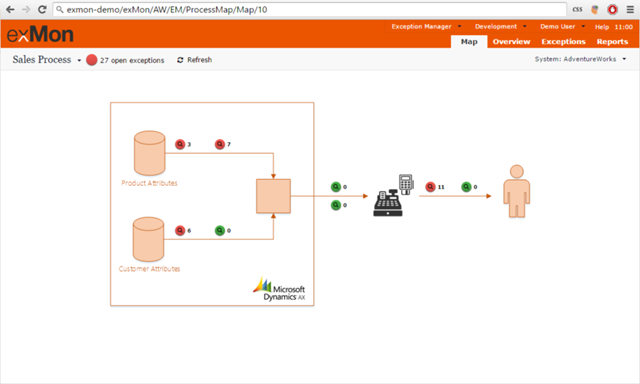This screenshot has height=384, width=640.
Task: Click the red exception marker showing 11
Action: (430, 187)
